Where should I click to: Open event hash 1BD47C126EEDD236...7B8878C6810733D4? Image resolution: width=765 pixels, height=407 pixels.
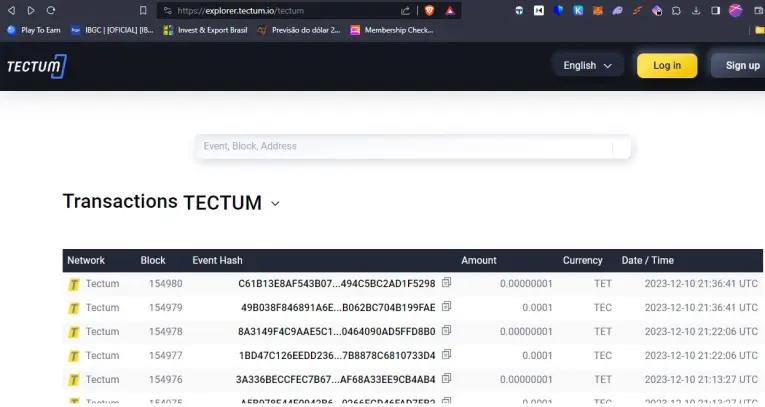pos(337,355)
